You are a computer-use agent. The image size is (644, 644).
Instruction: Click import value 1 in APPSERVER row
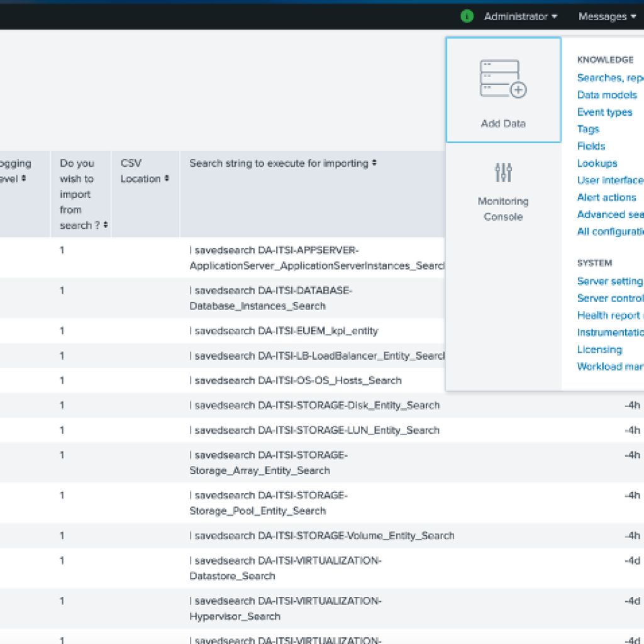(62, 250)
